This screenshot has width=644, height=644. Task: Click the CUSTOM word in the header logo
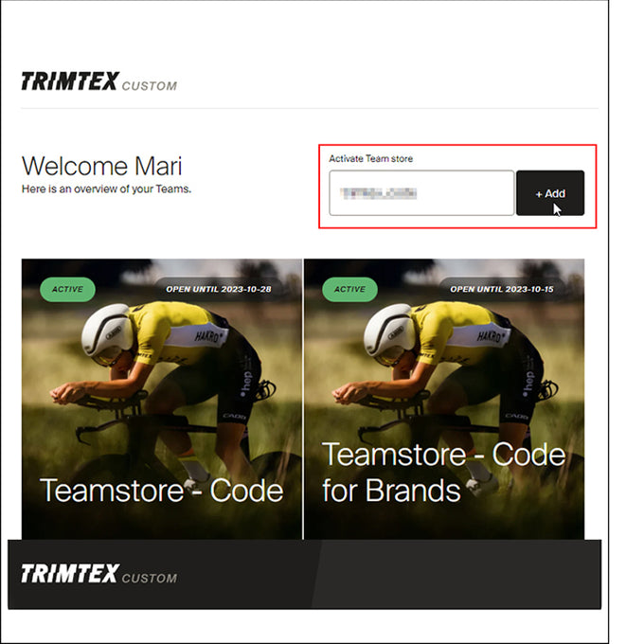pyautogui.click(x=150, y=86)
